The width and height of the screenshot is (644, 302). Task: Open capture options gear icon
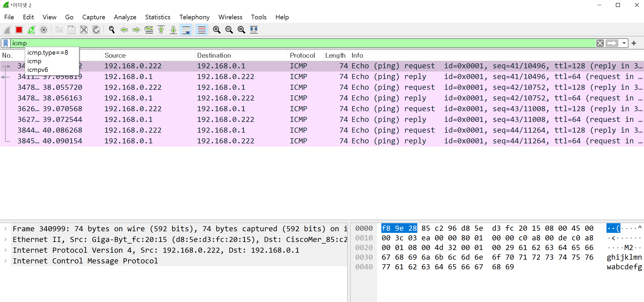44,30
